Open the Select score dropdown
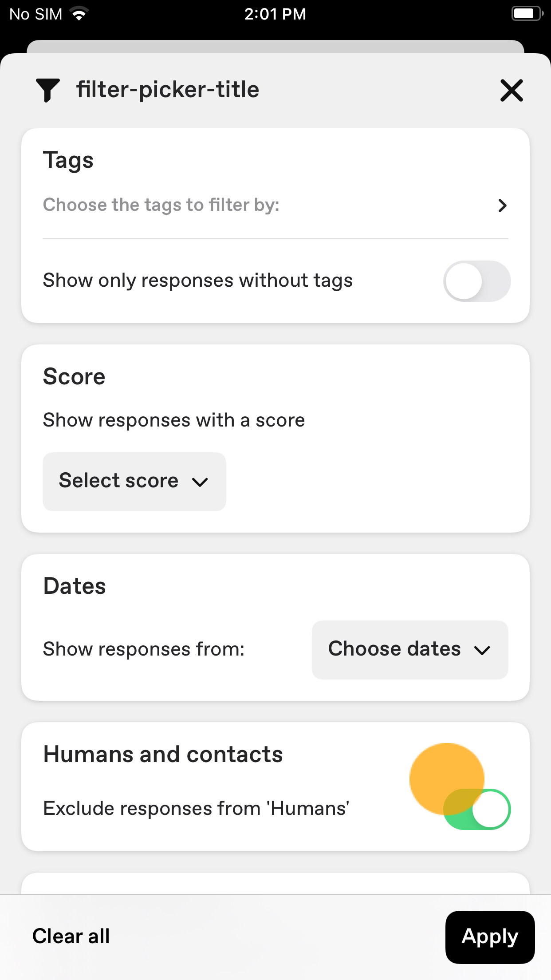Viewport: 551px width, 980px height. (x=134, y=482)
